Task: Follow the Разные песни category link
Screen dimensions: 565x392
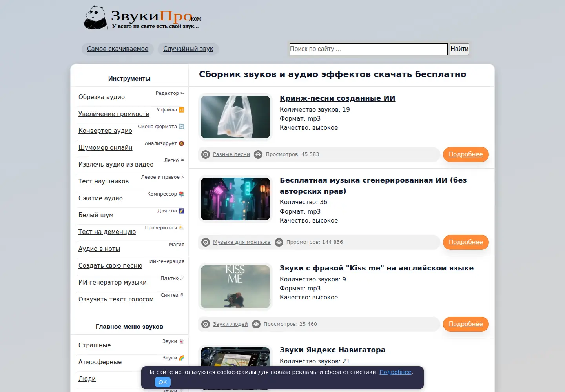Action: click(x=231, y=154)
